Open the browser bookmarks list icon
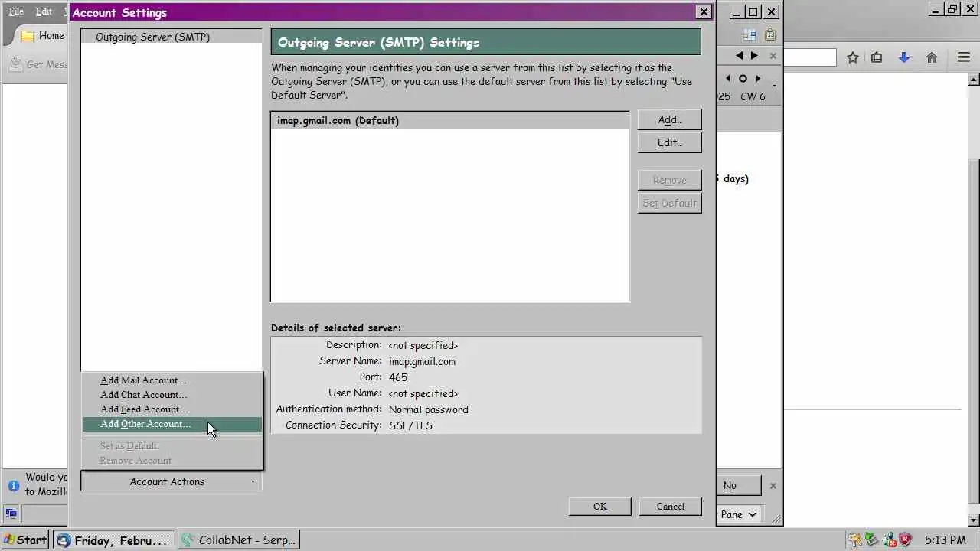Image resolution: width=980 pixels, height=551 pixels. 877,57
